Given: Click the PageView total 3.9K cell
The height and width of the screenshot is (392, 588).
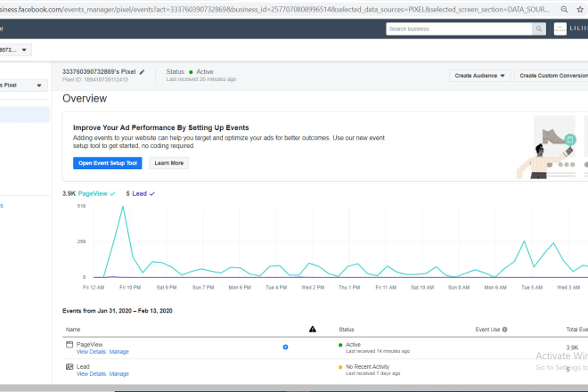Looking at the screenshot, I should pyautogui.click(x=572, y=347).
